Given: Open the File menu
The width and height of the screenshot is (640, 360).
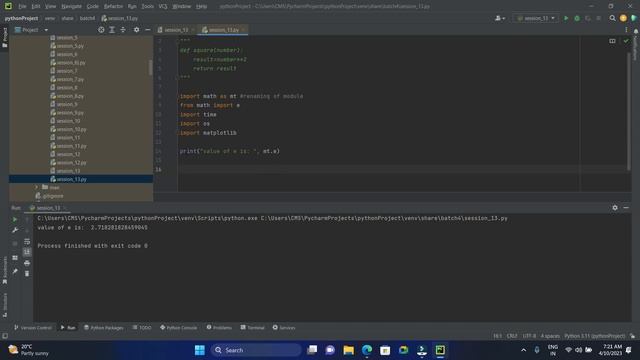Looking at the screenshot, I should point(22,7).
